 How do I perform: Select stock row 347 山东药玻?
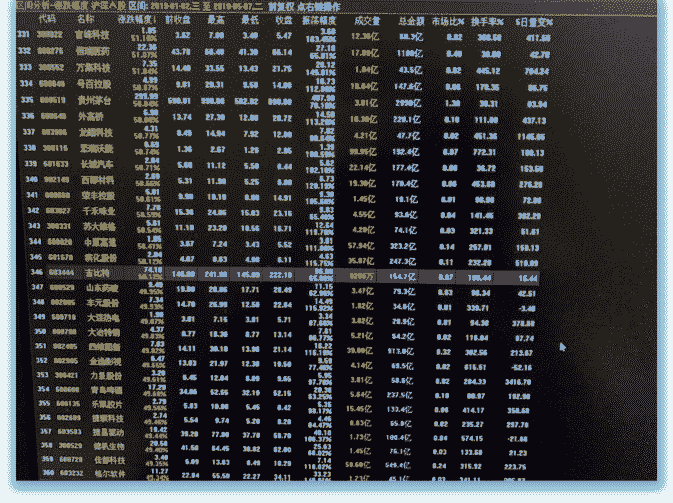284,289
